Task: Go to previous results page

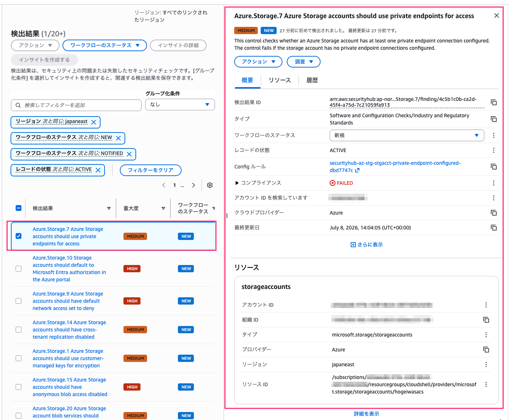Action: point(164,185)
